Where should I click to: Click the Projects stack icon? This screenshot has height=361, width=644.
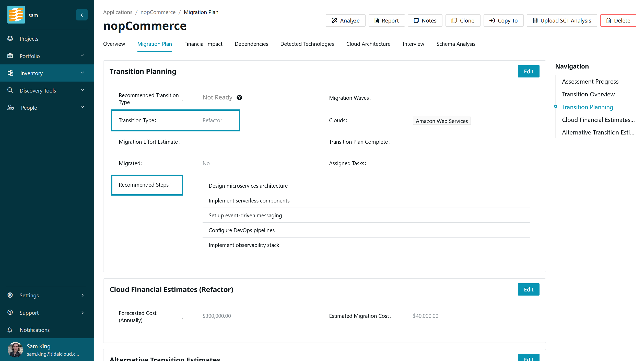click(x=10, y=39)
